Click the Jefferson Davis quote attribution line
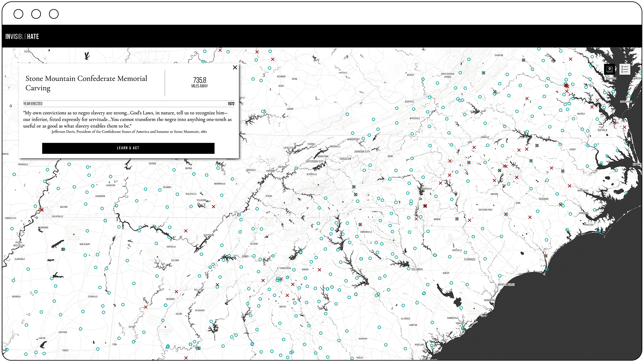 (x=129, y=132)
